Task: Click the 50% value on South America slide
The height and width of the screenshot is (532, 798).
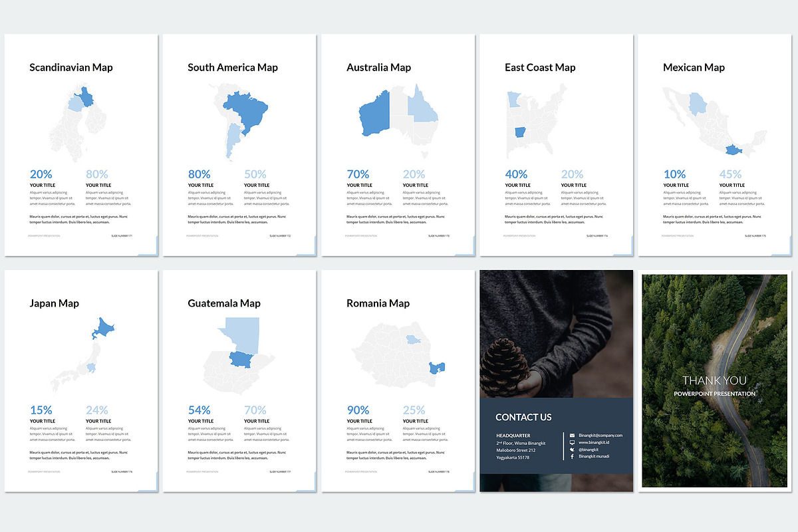Action: pyautogui.click(x=255, y=174)
